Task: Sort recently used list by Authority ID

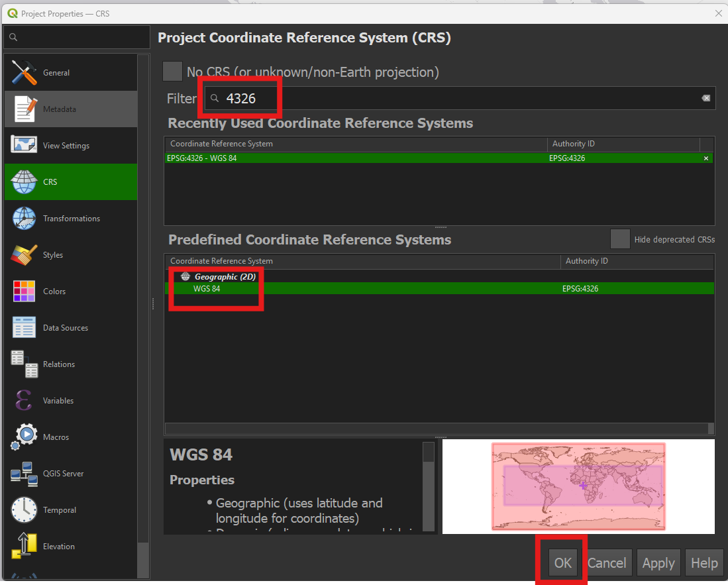Action: click(x=623, y=144)
